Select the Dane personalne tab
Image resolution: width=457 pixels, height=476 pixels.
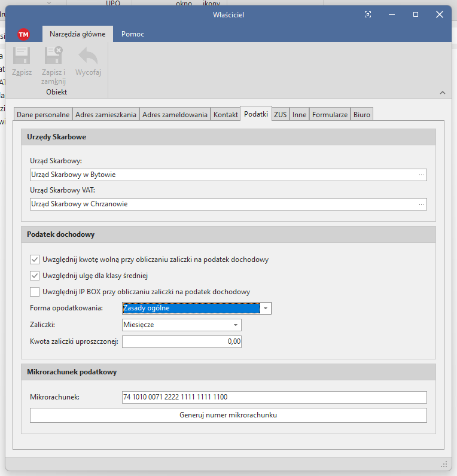[43, 114]
